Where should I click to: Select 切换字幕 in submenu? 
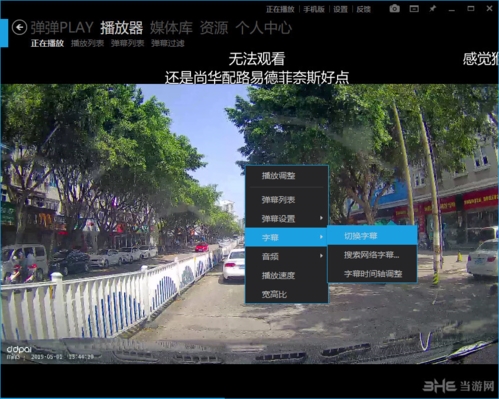click(372, 236)
